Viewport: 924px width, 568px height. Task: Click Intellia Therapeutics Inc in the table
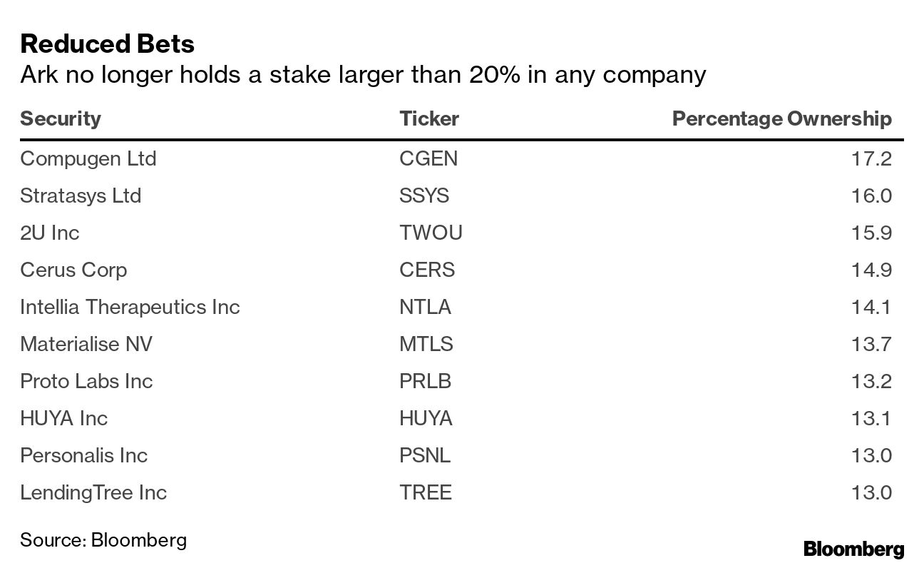tap(130, 307)
